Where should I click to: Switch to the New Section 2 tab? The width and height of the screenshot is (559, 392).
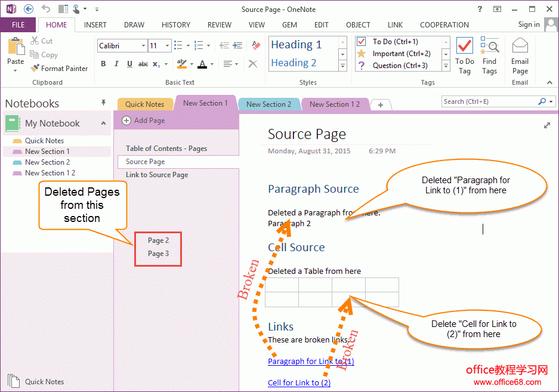(268, 104)
